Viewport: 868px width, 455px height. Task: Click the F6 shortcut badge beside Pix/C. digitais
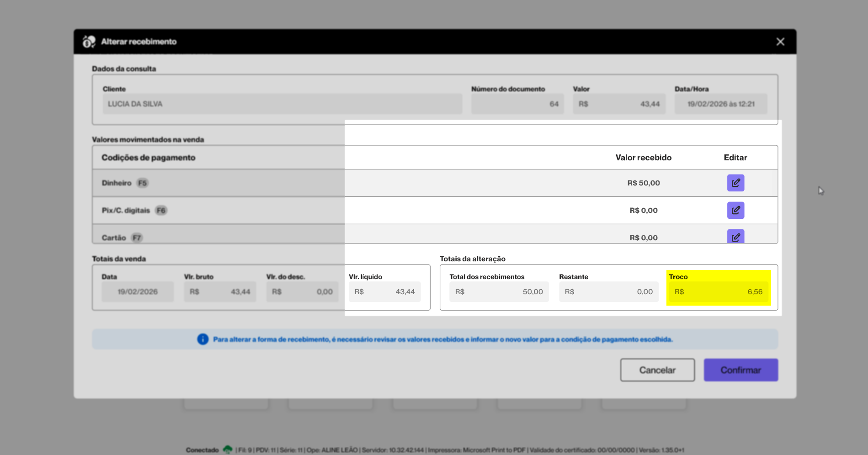click(x=161, y=210)
